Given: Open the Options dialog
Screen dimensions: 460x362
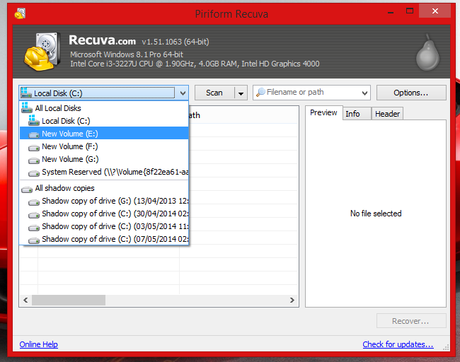Looking at the screenshot, I should click(x=411, y=93).
